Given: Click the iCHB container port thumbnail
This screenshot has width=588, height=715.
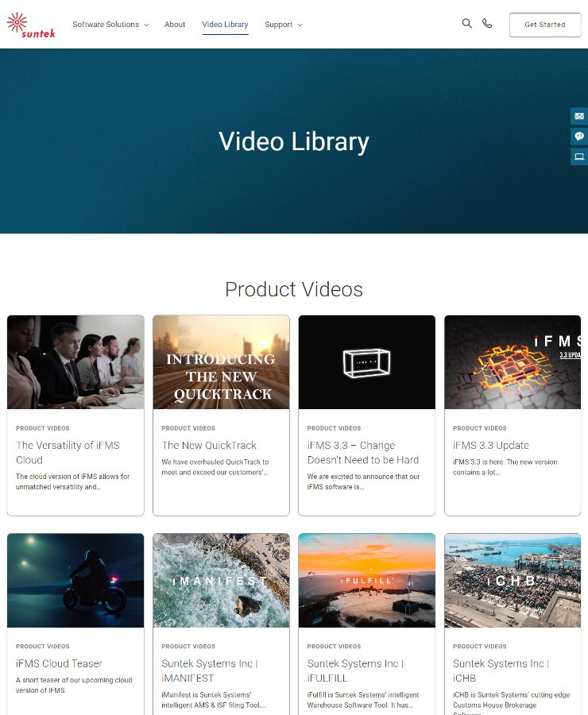Looking at the screenshot, I should (x=513, y=581).
